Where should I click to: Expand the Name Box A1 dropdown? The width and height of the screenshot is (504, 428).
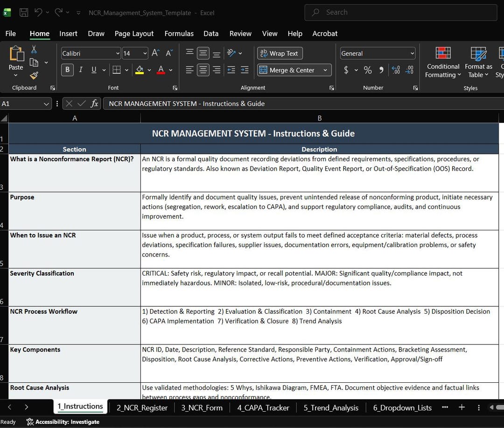46,104
